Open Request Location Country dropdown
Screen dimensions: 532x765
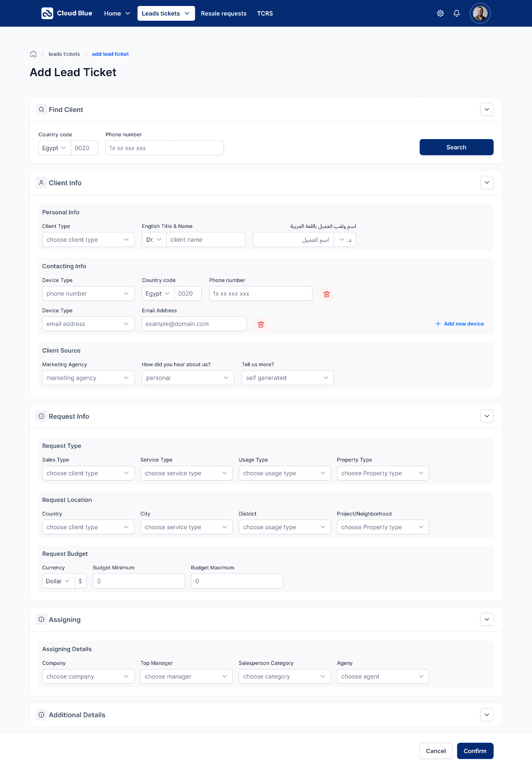coord(88,527)
